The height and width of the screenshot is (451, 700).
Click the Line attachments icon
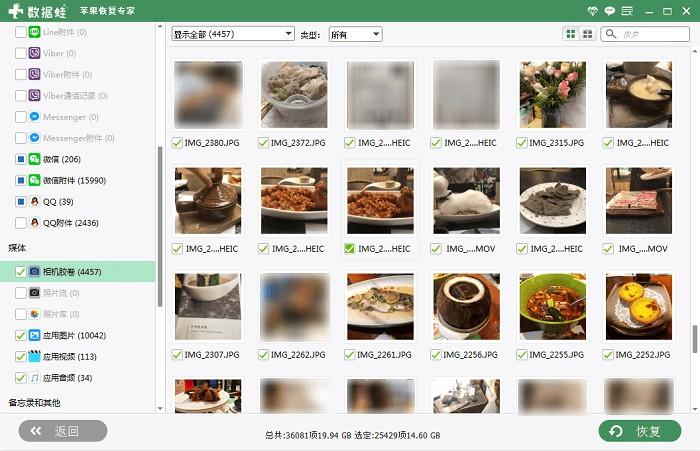tap(34, 32)
